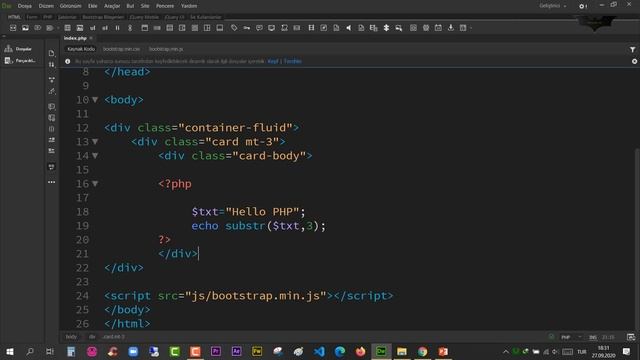Click the filter related files icon
Screen dimensions: 640x360
[632, 49]
